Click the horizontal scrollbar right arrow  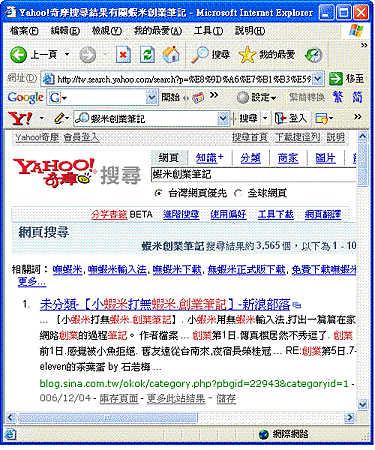point(350,417)
